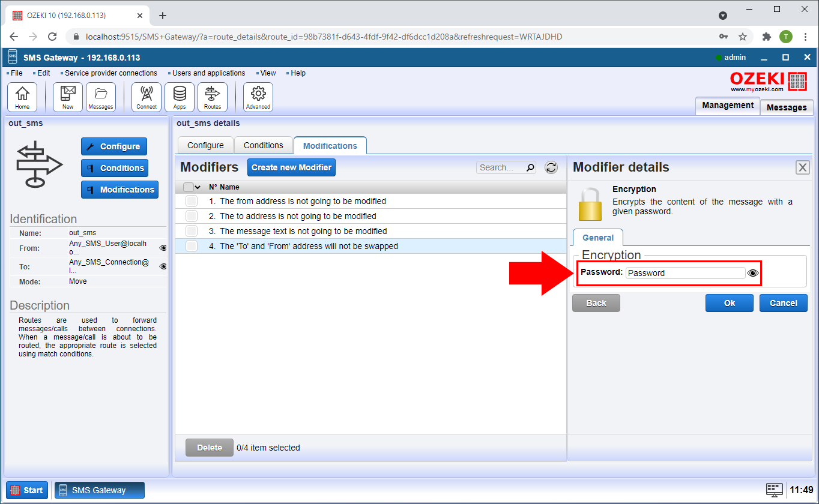The width and height of the screenshot is (819, 504).
Task: Open a new browser tab
Action: (x=162, y=16)
